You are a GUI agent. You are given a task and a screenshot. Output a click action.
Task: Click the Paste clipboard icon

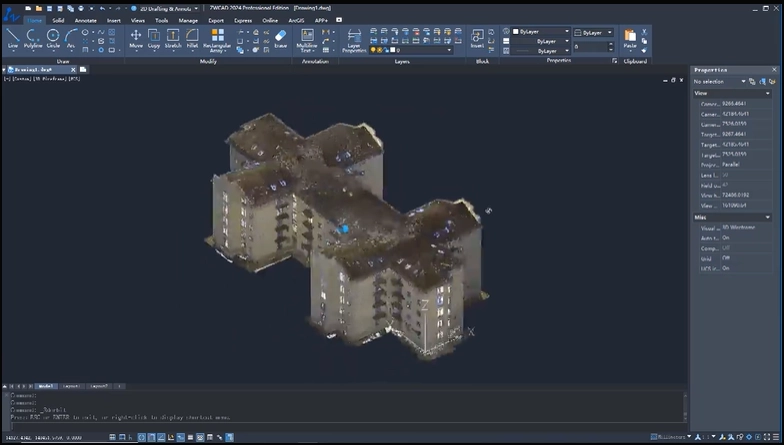coord(630,38)
